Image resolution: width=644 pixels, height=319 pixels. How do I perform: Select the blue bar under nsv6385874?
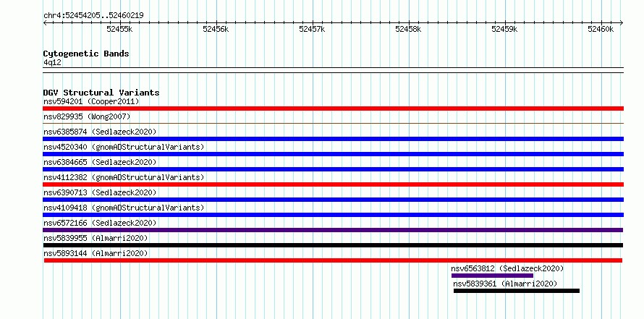[333, 139]
